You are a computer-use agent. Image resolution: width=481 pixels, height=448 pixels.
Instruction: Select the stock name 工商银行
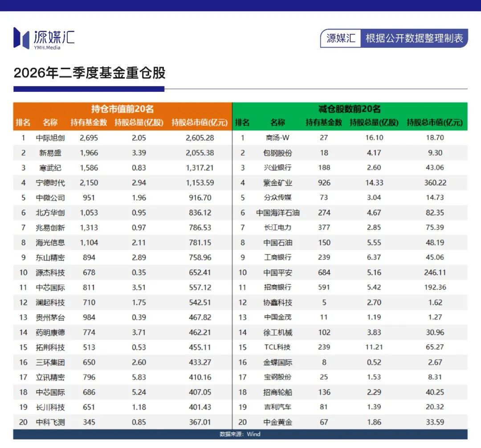pos(277,257)
